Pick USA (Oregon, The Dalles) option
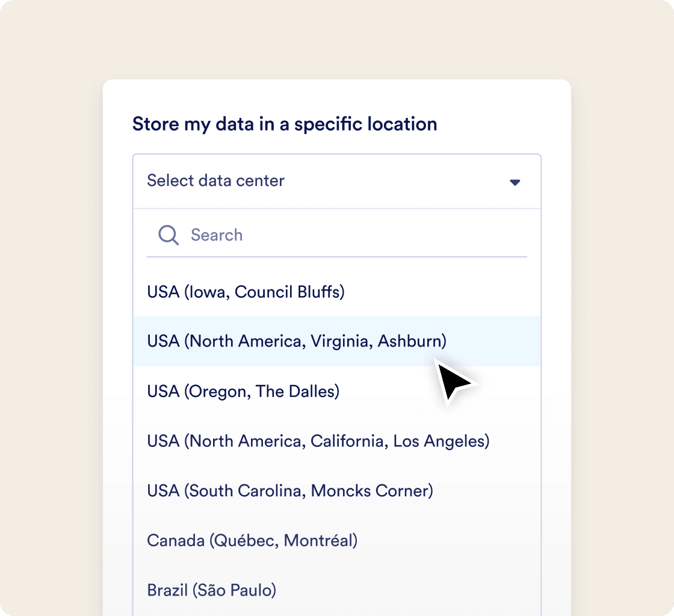This screenshot has width=674, height=616. click(336, 391)
